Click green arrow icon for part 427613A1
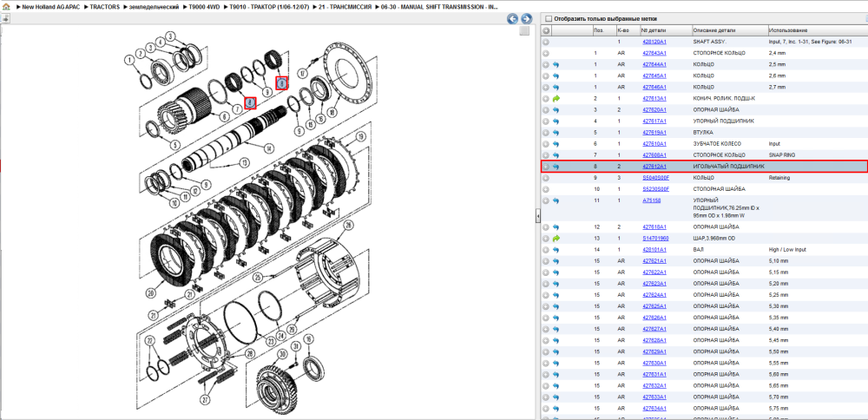The height and width of the screenshot is (420, 868). point(556,99)
